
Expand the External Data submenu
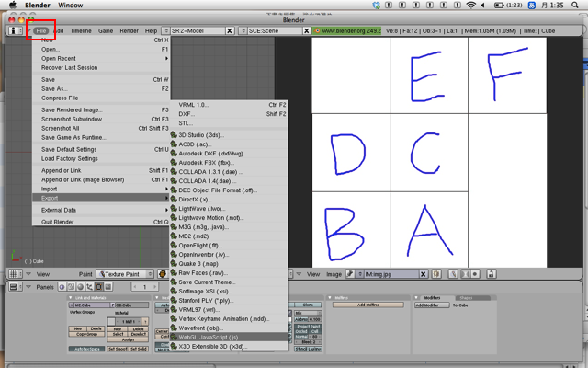click(x=101, y=211)
